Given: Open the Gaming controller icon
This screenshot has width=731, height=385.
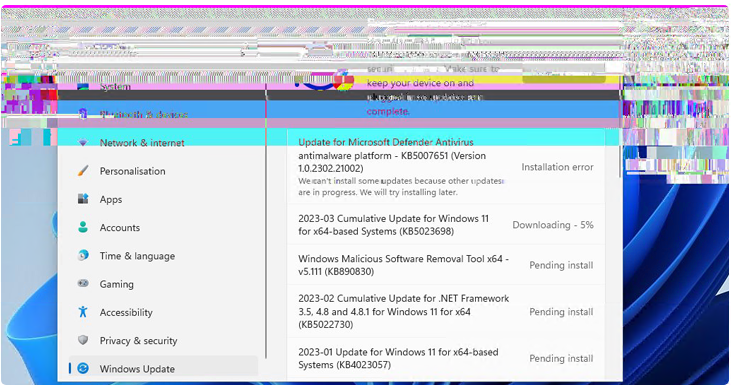Looking at the screenshot, I should (83, 283).
